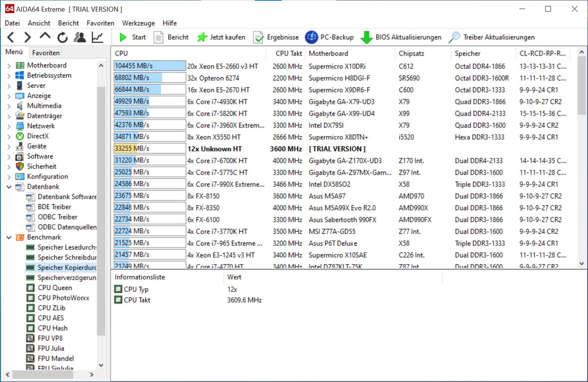Switch to the Favoriten tab
The width and height of the screenshot is (588, 382).
(x=46, y=53)
